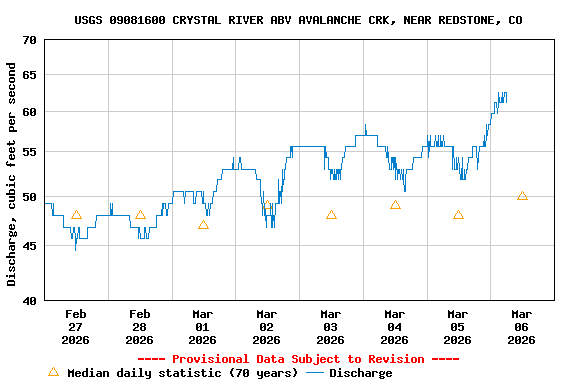
Task: Click the Mar 06 2026 date label
Action: (522, 327)
